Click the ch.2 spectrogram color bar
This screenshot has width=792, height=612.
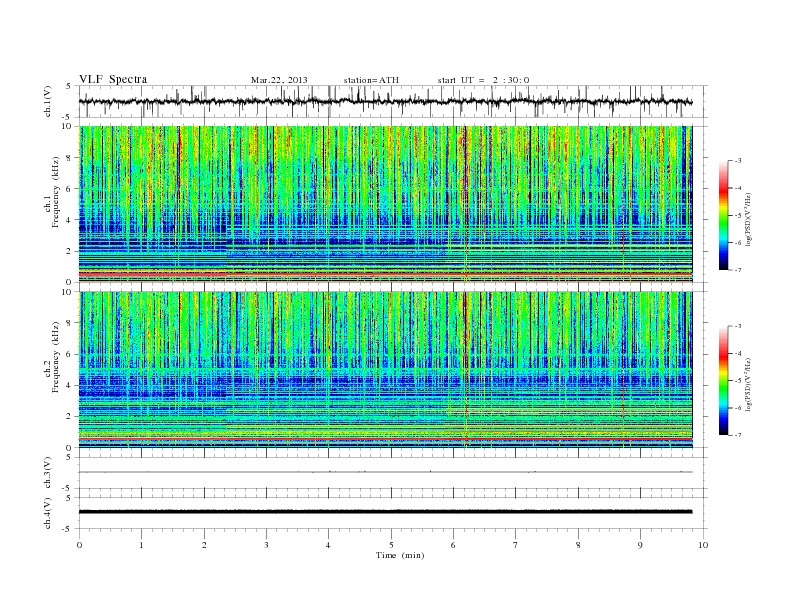click(x=723, y=381)
